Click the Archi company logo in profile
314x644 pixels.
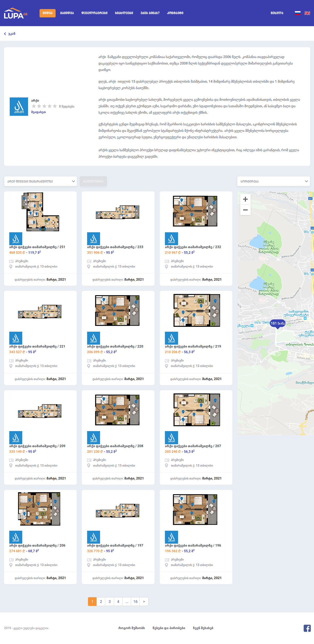[19, 107]
